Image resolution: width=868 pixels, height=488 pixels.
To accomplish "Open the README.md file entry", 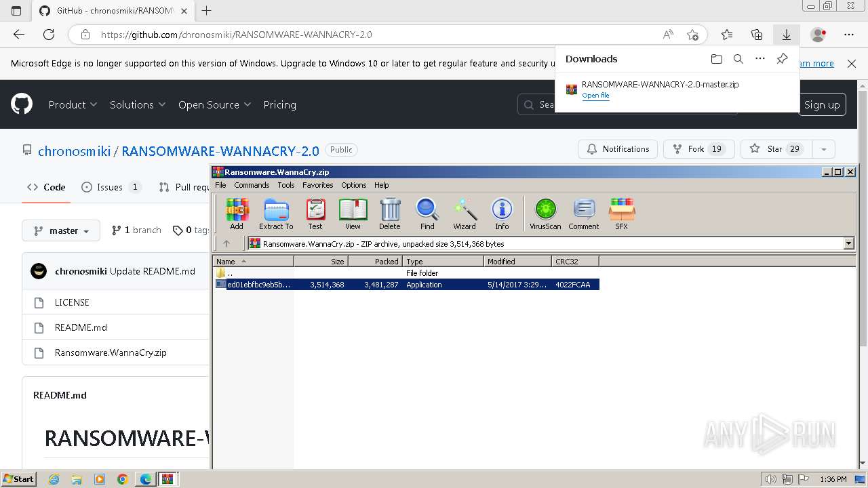I will click(81, 327).
